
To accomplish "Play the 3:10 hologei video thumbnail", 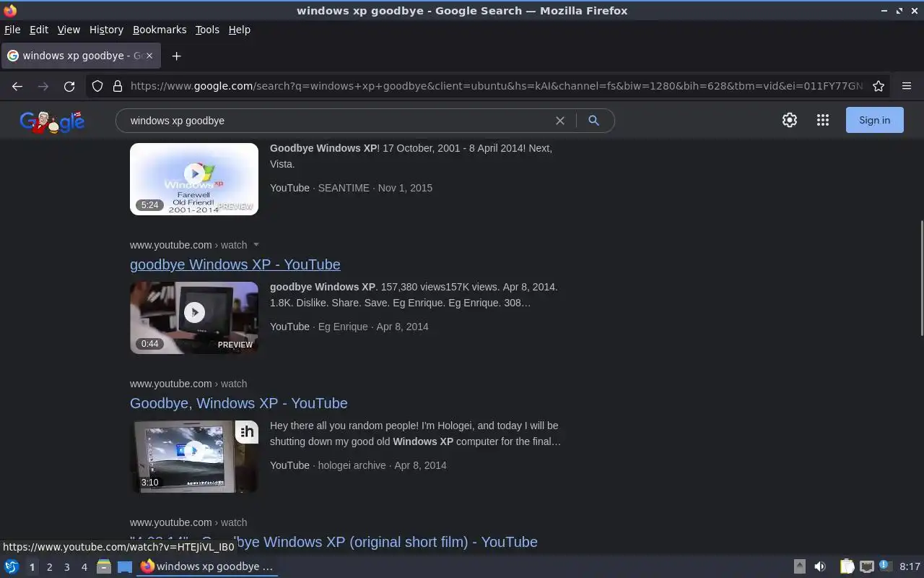I will click(x=194, y=457).
